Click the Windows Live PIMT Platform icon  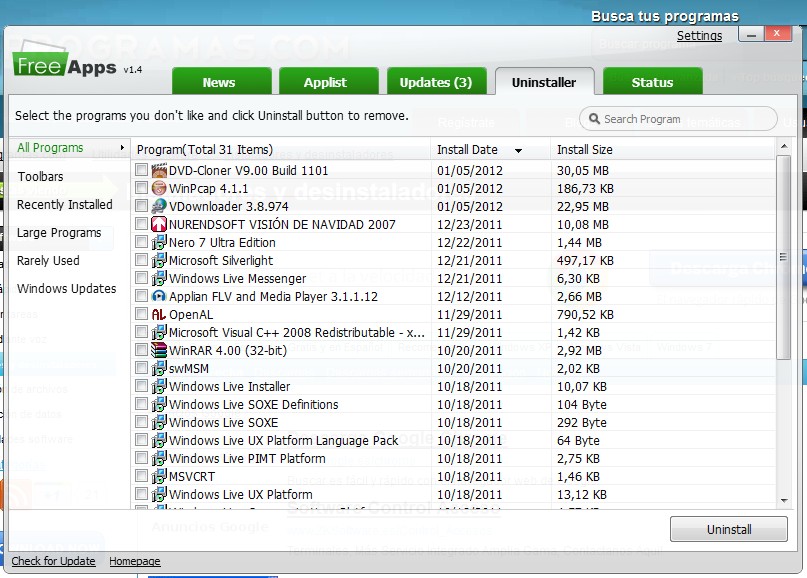(159, 459)
